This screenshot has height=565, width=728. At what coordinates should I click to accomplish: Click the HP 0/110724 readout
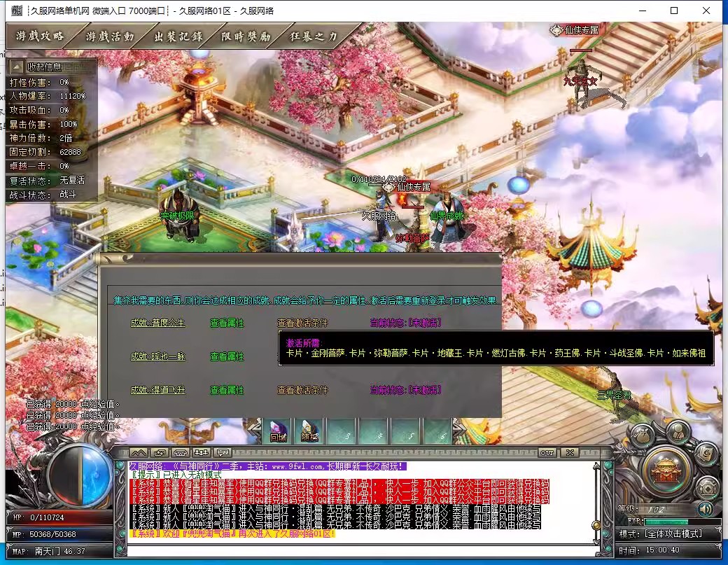[38, 517]
